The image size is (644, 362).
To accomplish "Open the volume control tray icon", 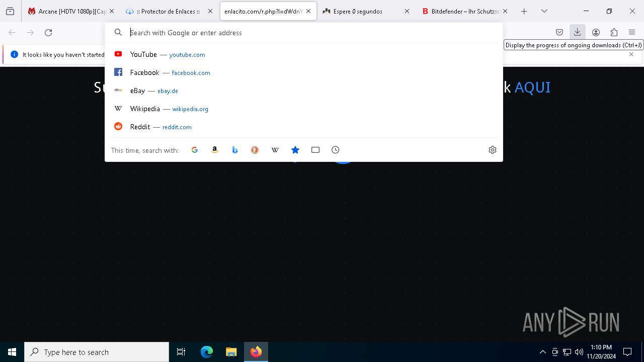I will point(579,352).
